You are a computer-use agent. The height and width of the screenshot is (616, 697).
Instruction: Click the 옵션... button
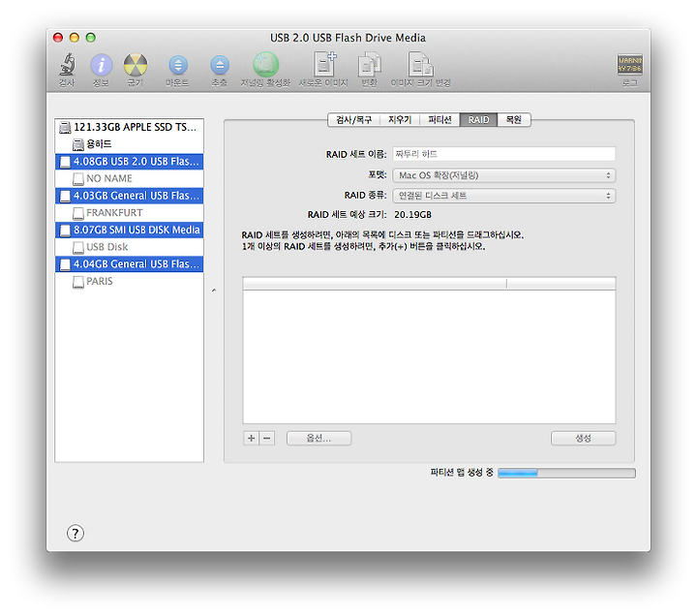coord(318,438)
